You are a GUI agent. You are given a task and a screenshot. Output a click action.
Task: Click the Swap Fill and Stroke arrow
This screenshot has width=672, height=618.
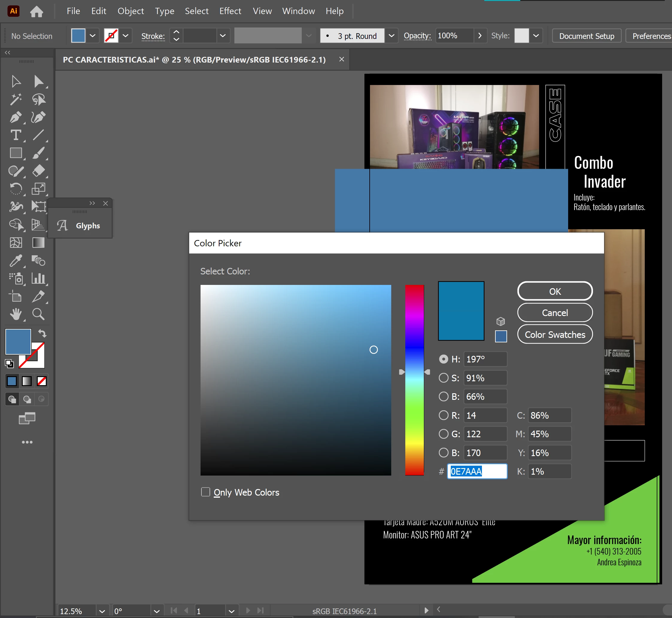pyautogui.click(x=42, y=333)
